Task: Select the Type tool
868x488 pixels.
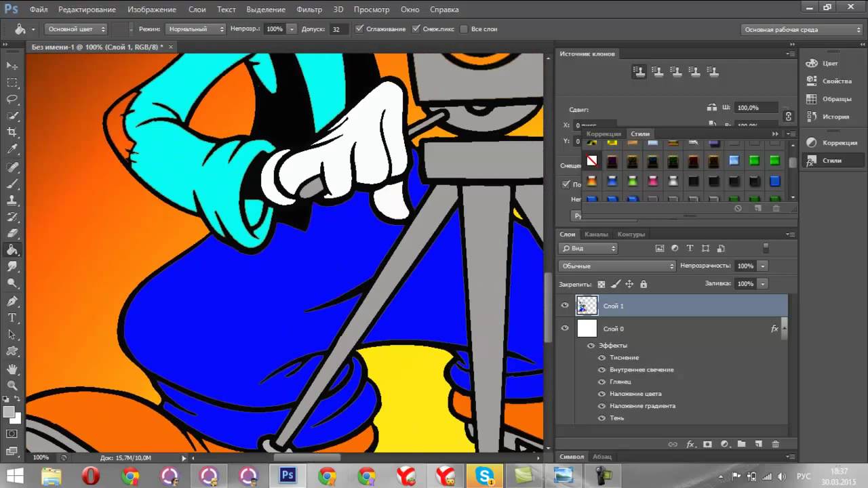Action: [12, 318]
